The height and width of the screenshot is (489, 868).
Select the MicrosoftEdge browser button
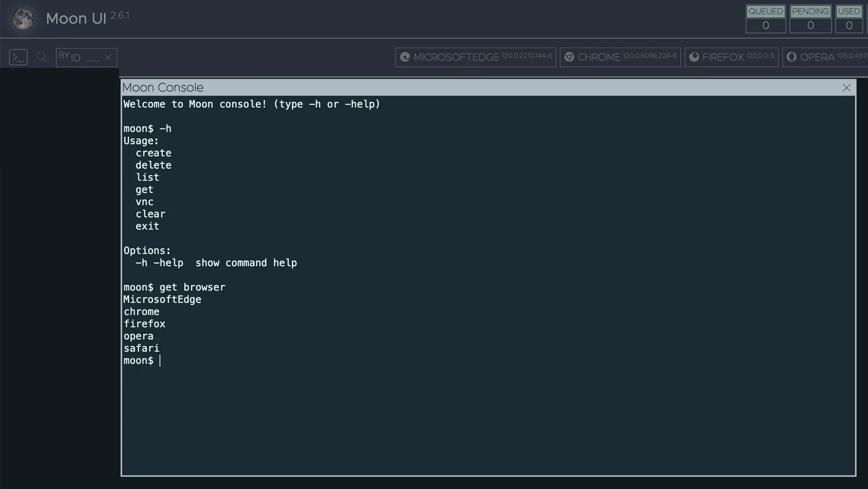point(476,57)
